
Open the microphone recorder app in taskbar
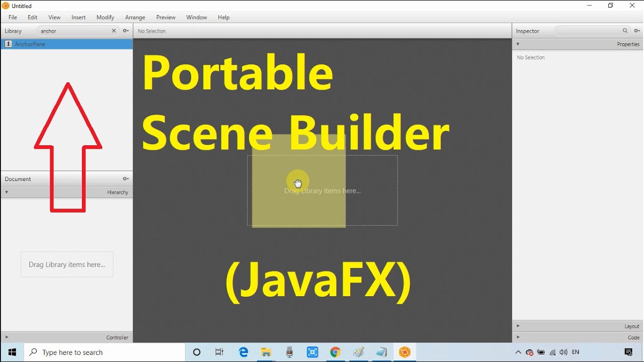click(x=289, y=352)
